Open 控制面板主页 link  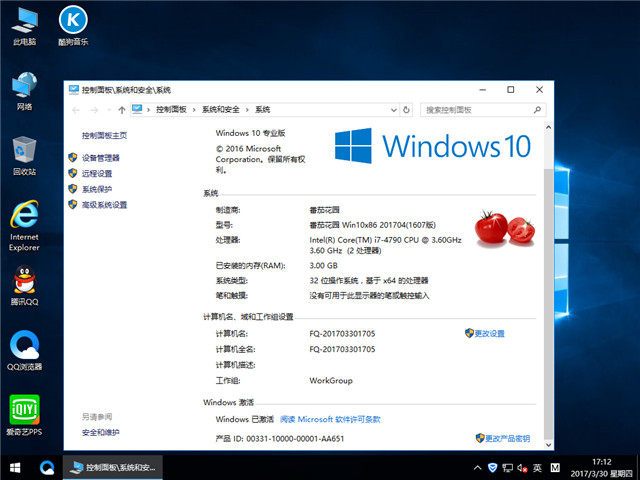point(104,136)
